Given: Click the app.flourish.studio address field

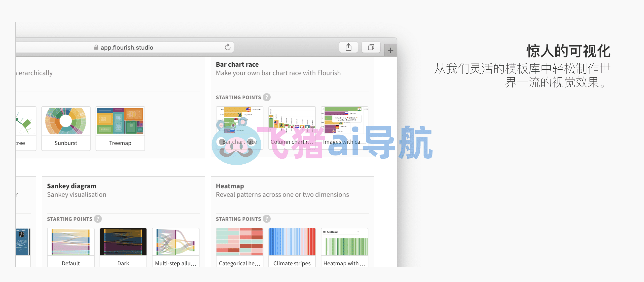Looking at the screenshot, I should pyautogui.click(x=124, y=47).
